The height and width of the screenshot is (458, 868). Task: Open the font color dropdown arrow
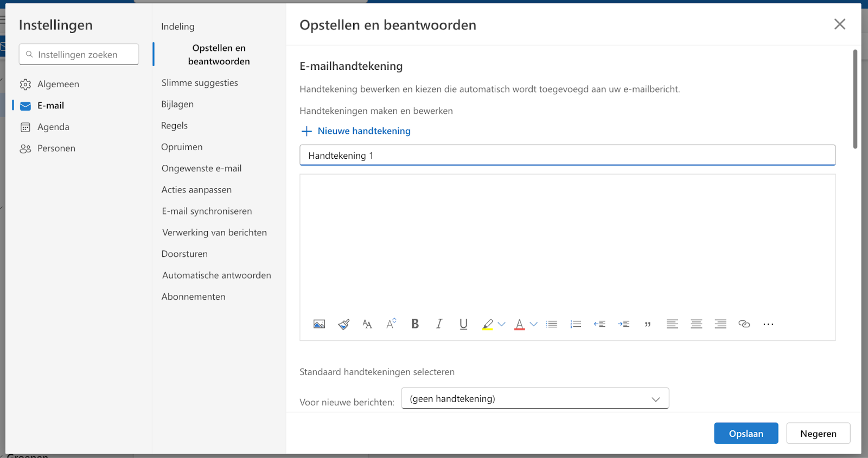click(x=534, y=324)
